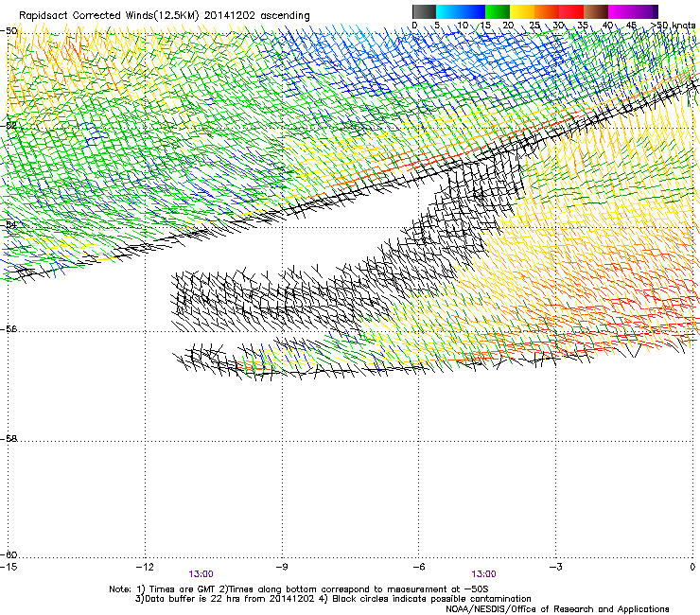The height and width of the screenshot is (615, 700).
Task: Select the green 15-20 knots legend swatch
Action: [498, 11]
